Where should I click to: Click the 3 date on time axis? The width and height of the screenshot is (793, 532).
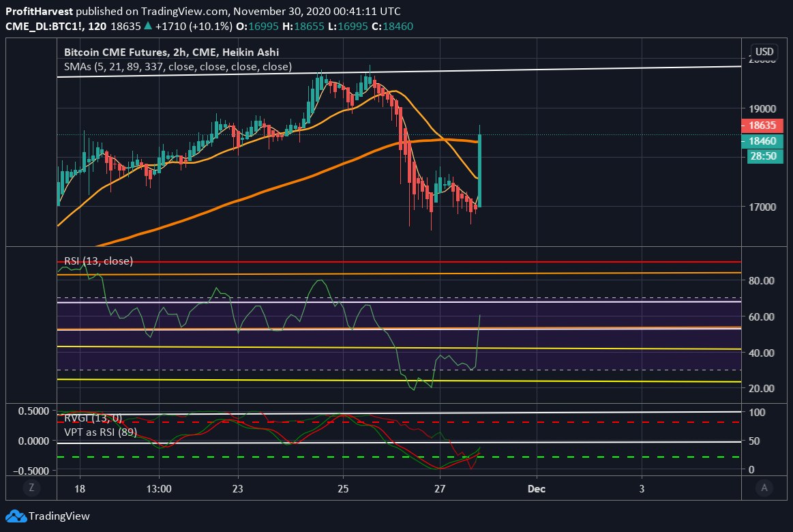(642, 489)
